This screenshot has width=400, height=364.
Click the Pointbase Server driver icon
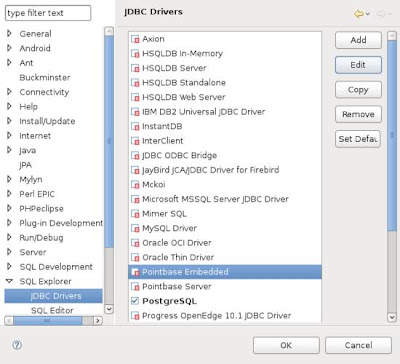coord(135,287)
